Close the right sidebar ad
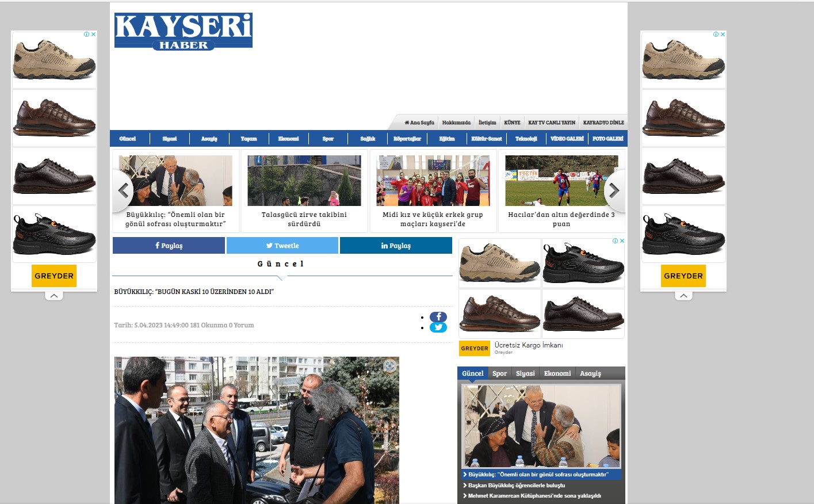 coord(723,35)
